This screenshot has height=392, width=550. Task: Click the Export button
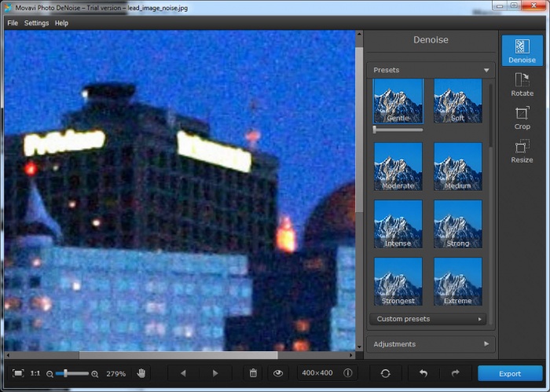(x=510, y=374)
